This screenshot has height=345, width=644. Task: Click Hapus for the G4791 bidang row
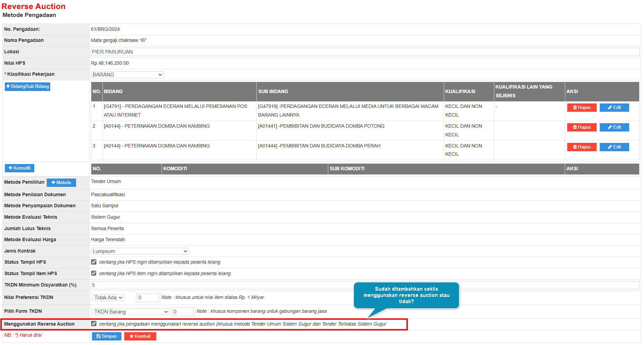click(x=581, y=108)
